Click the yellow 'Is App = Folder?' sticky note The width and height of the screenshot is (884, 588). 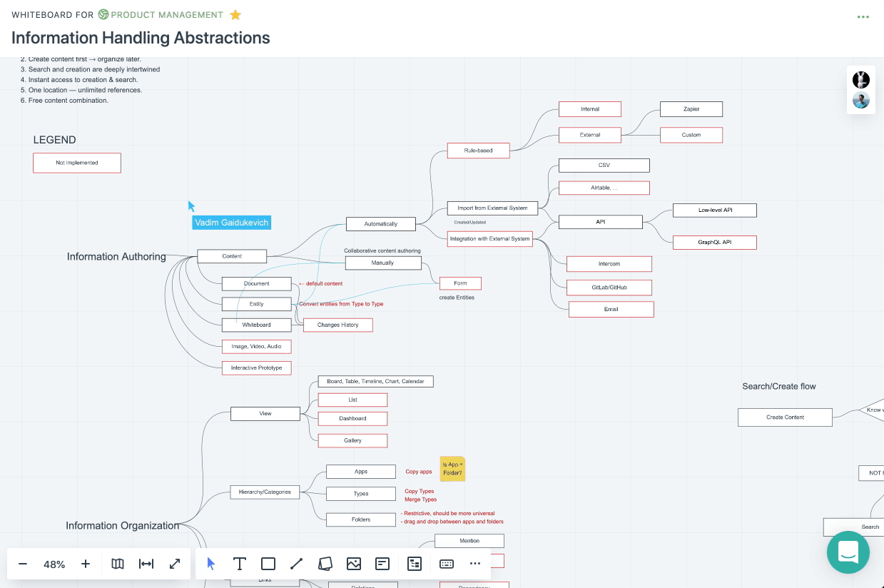click(452, 469)
